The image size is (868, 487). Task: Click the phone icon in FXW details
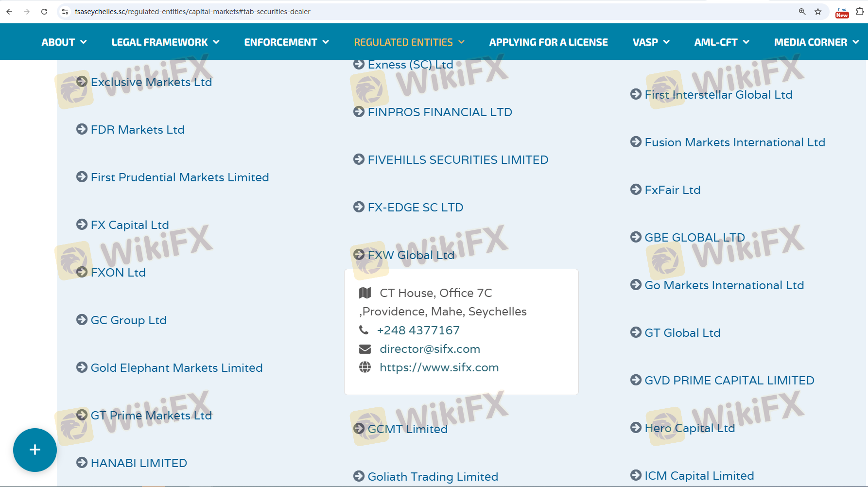click(364, 330)
